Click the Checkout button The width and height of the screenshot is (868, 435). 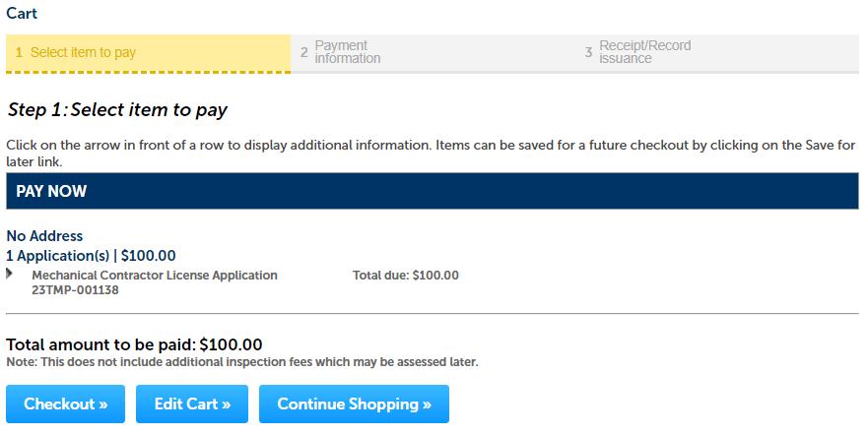coord(65,404)
